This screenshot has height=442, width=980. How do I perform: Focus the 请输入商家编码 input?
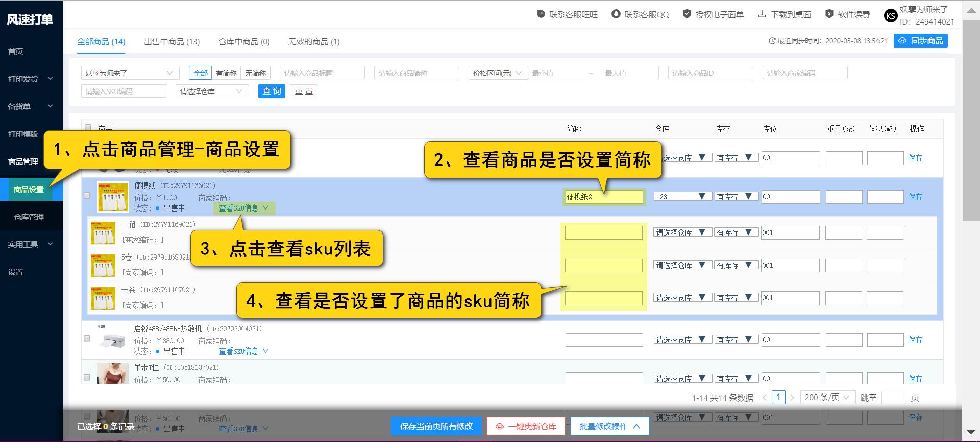pos(805,73)
